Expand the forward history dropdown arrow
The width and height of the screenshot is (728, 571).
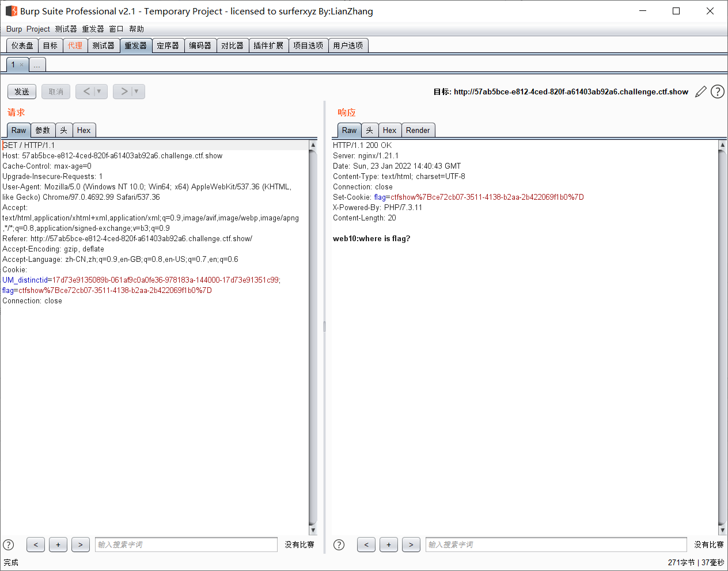pos(136,92)
